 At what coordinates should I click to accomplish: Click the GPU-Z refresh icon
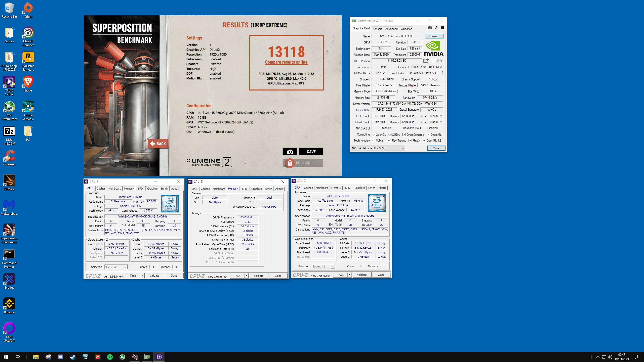(436, 28)
